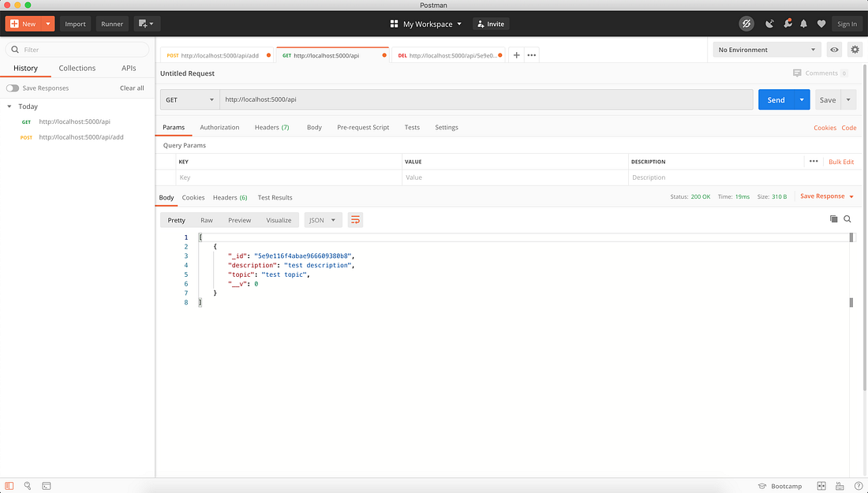Toggle the Save Responses switch
This screenshot has width=868, height=493.
pyautogui.click(x=14, y=88)
